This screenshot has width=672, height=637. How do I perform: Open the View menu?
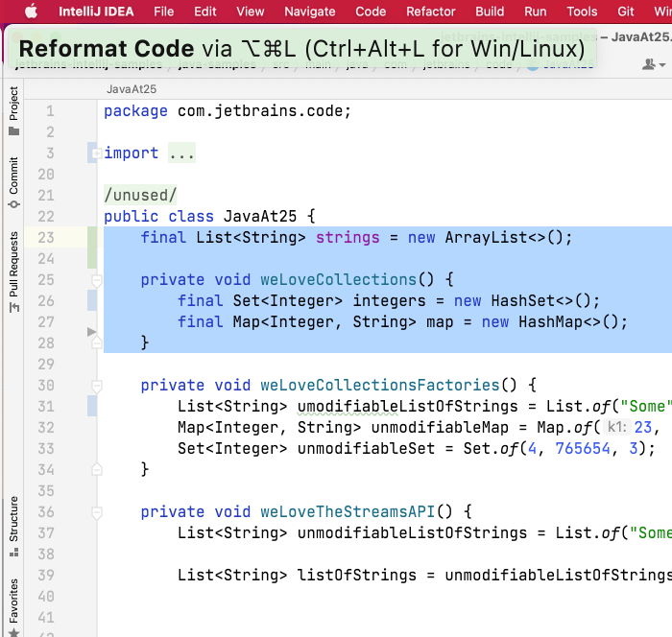click(251, 12)
